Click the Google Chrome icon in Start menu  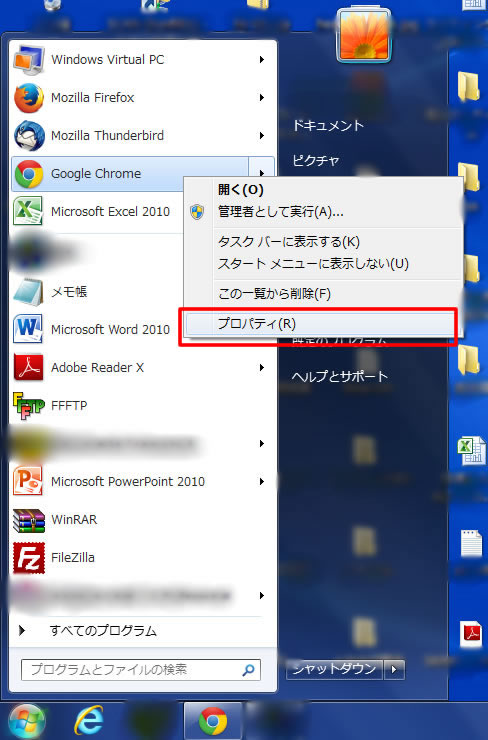click(x=29, y=174)
